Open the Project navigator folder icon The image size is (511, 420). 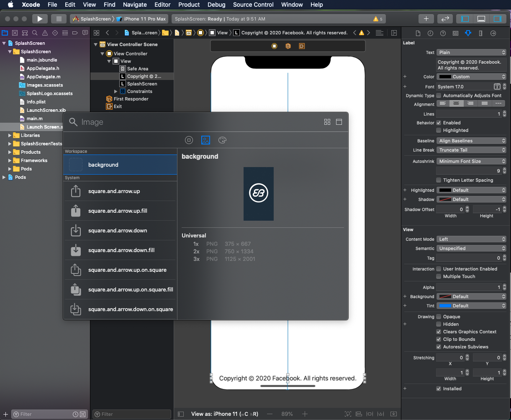tap(5, 33)
